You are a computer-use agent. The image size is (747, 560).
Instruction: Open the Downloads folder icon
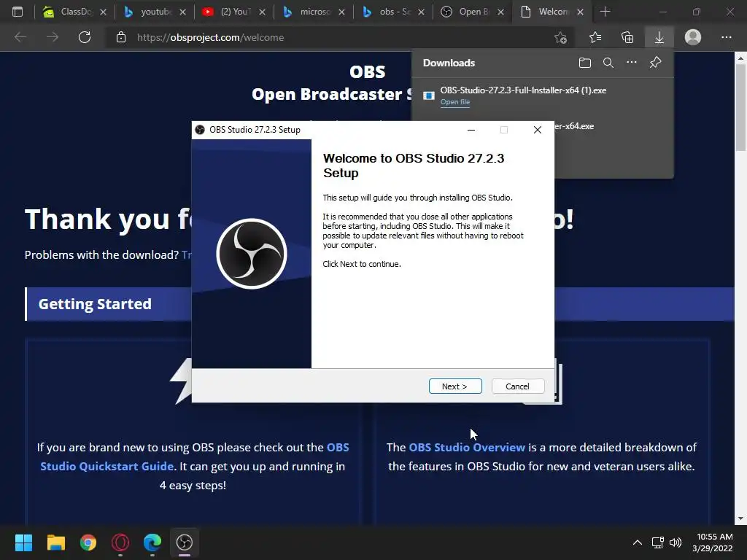[x=584, y=63]
